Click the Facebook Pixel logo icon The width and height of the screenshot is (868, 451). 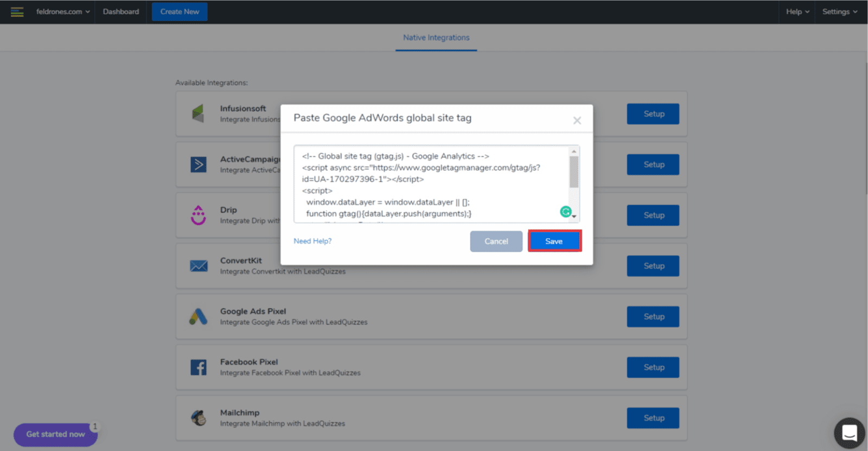199,367
